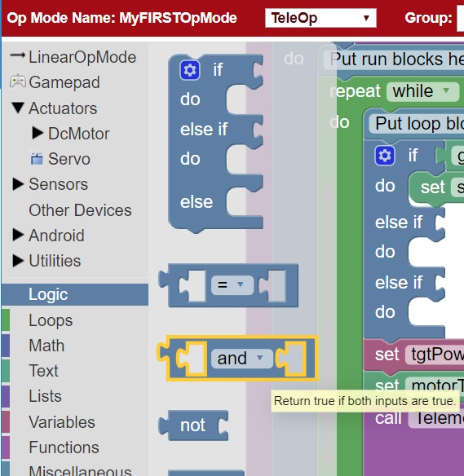This screenshot has height=476, width=464.
Task: Click the 'Group:' label in the header
Action: click(428, 18)
